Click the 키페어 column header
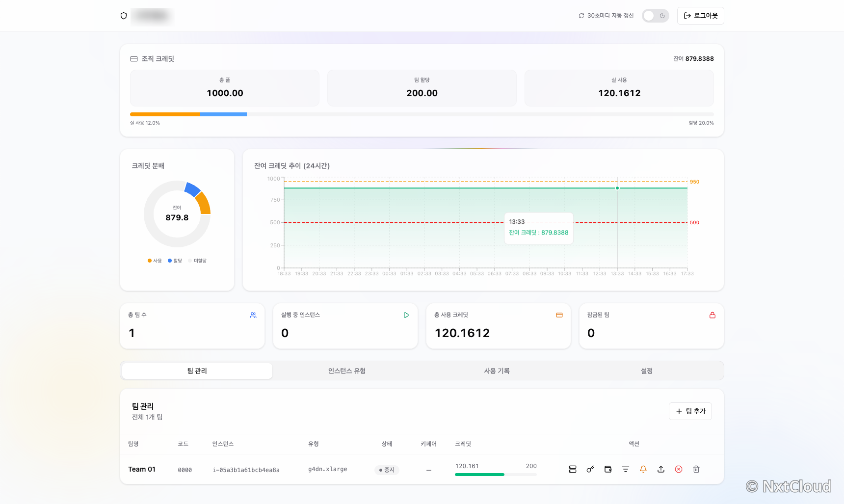Image resolution: width=844 pixels, height=504 pixels. coord(428,444)
